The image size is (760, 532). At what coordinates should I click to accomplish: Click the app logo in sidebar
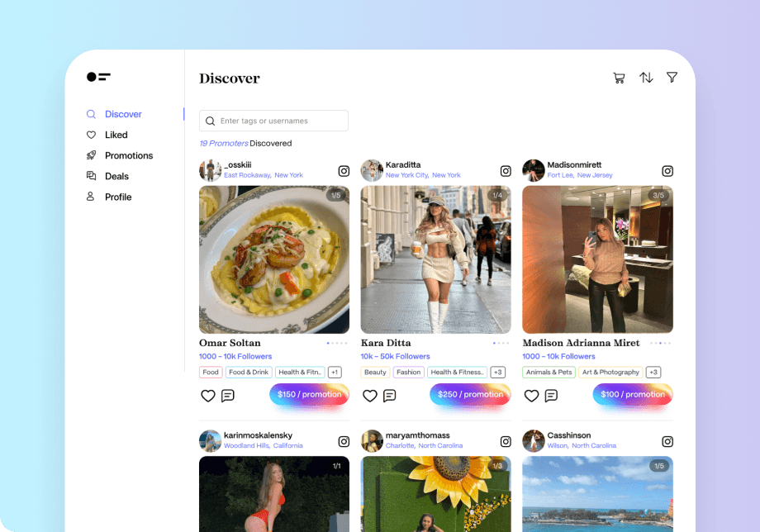98,77
